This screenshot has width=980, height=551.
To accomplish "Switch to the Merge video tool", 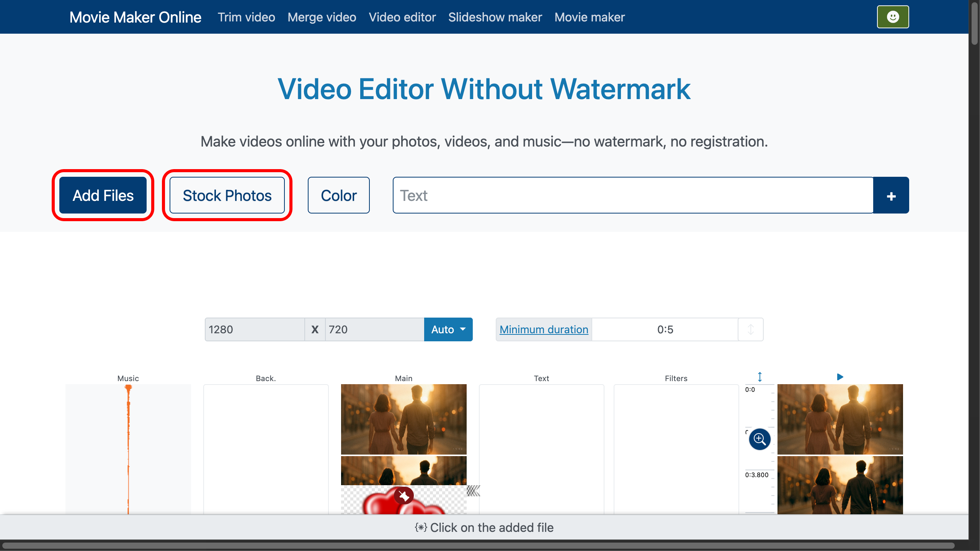I will pos(322,17).
